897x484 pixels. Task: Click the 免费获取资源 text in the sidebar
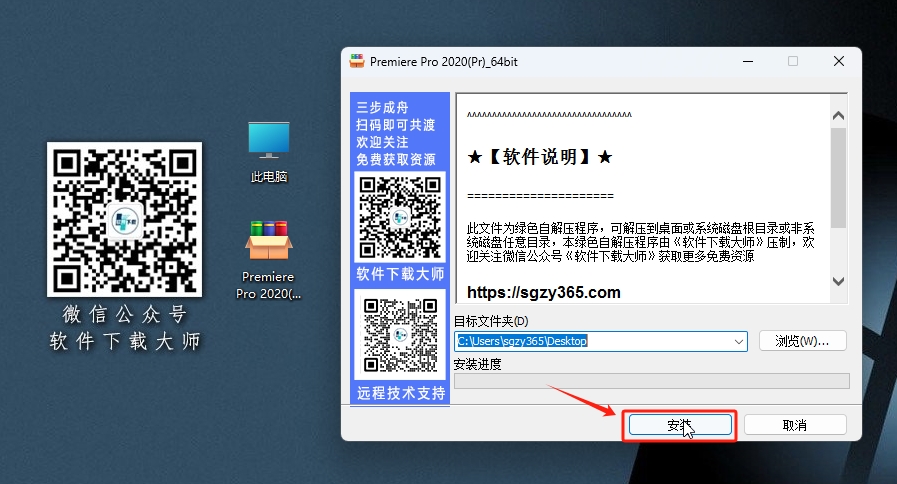point(395,160)
